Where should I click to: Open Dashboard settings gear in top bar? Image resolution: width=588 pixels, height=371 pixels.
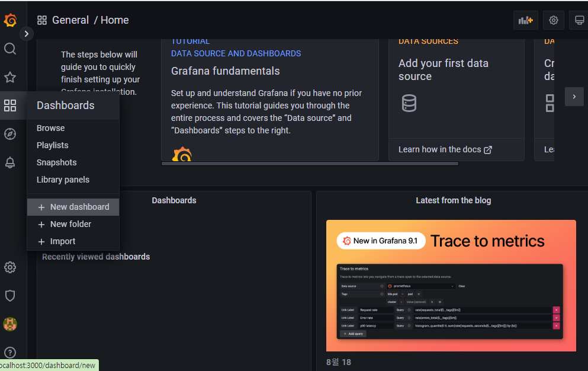coord(554,20)
